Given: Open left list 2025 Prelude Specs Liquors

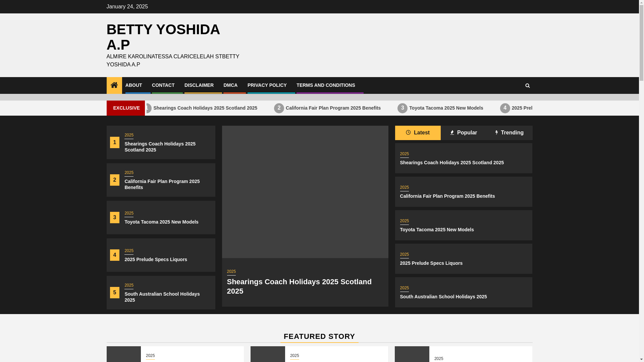Looking at the screenshot, I should click(156, 259).
